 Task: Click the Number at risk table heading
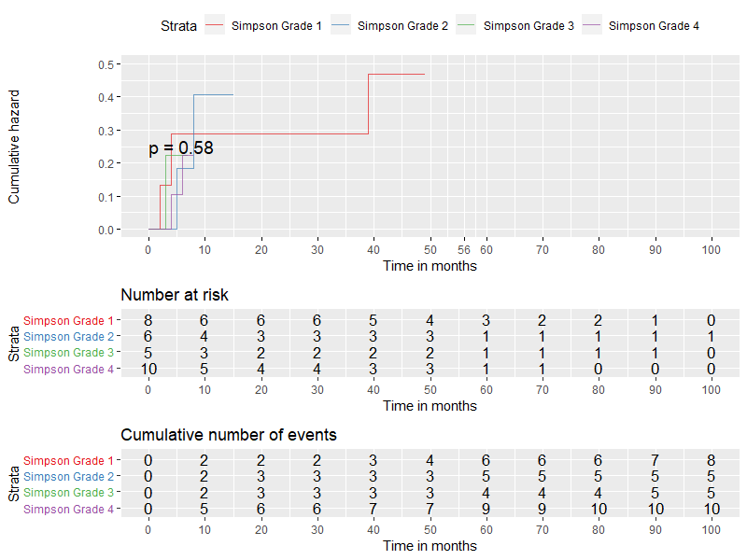(175, 296)
